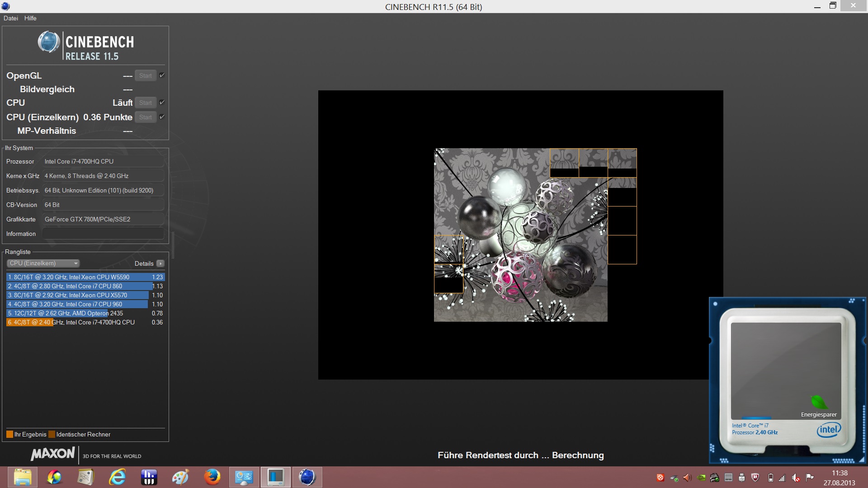Open the NVIDIA tray icon
Viewport: 868px width, 488px height.
(x=701, y=478)
